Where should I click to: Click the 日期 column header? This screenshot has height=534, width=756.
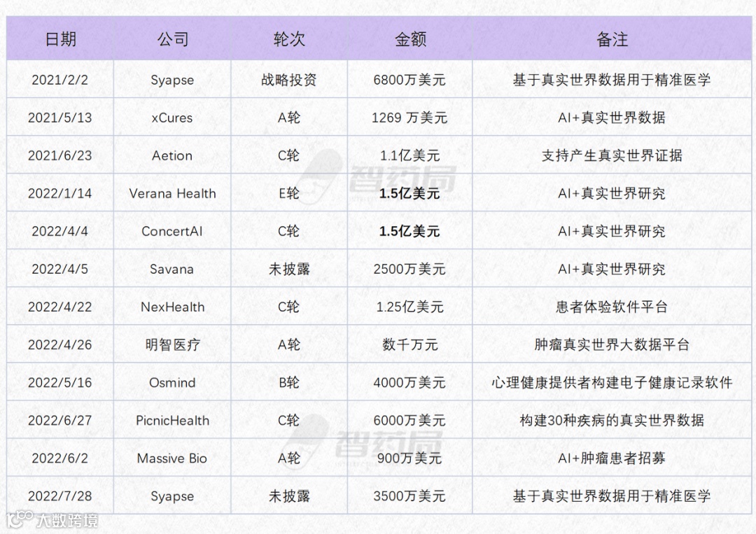[x=60, y=39]
